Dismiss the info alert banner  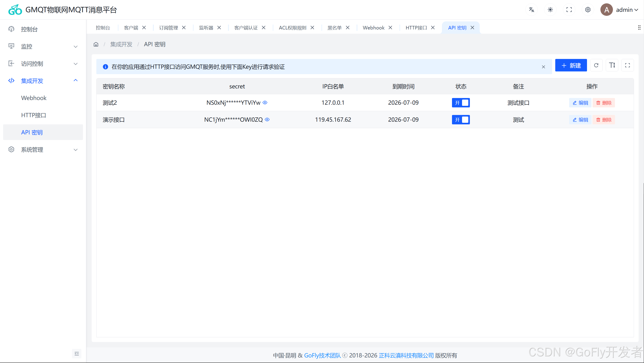543,67
